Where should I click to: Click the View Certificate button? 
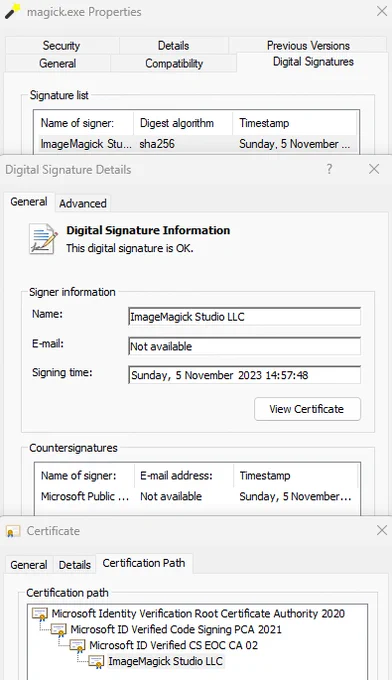pos(307,409)
